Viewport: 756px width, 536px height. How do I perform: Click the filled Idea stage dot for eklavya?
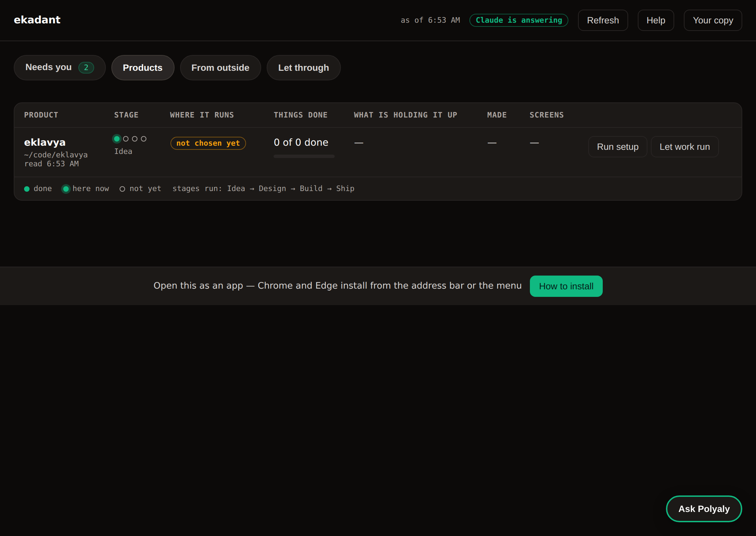[x=117, y=139]
